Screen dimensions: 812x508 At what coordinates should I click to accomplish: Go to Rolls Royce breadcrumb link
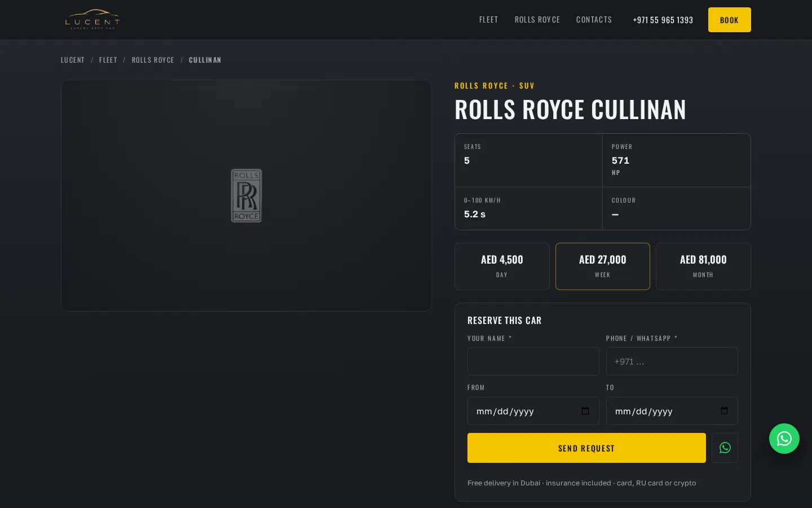pyautogui.click(x=153, y=60)
